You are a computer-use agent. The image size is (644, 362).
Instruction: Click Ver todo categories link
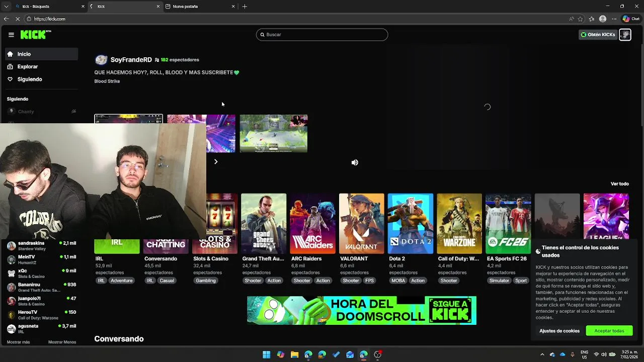(620, 184)
